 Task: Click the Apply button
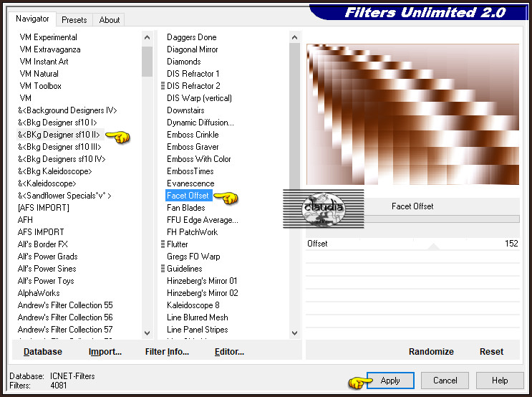pyautogui.click(x=390, y=381)
